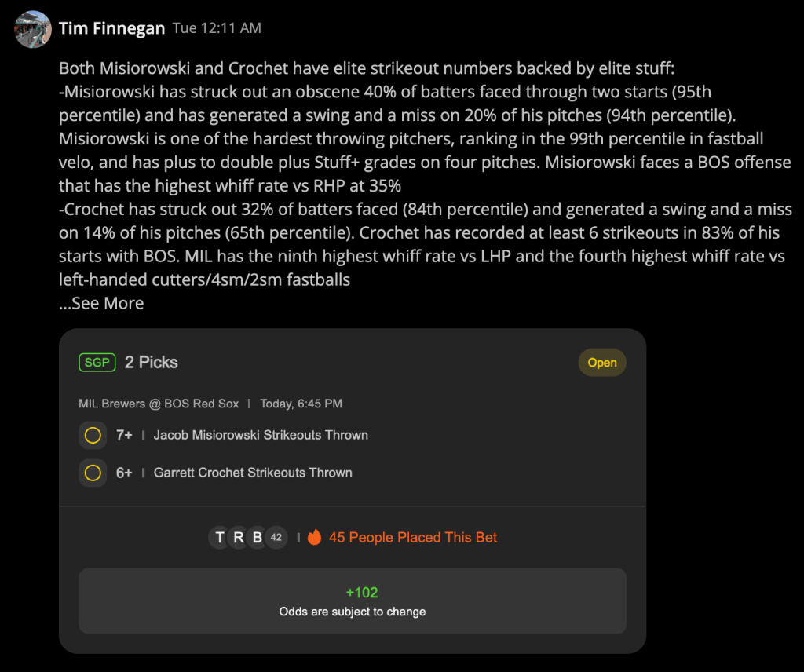Select the Crochet 6+ strikeouts circle

[x=93, y=473]
